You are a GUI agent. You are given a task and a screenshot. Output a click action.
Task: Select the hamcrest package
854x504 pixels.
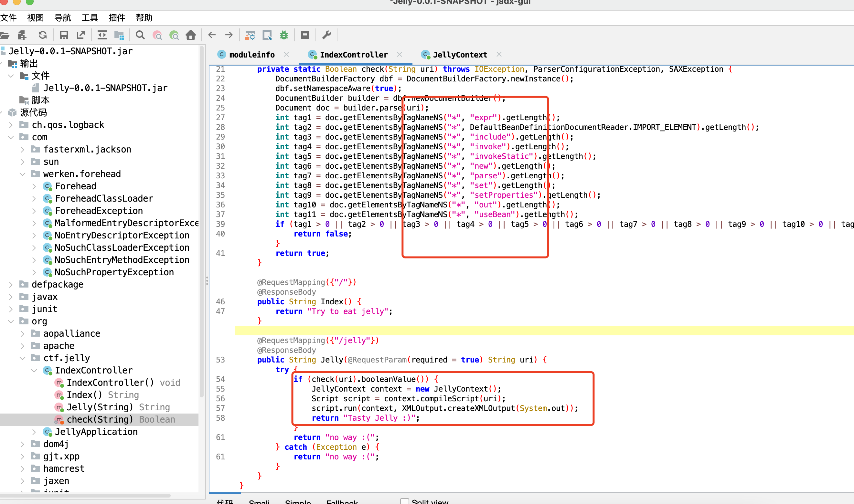click(64, 468)
